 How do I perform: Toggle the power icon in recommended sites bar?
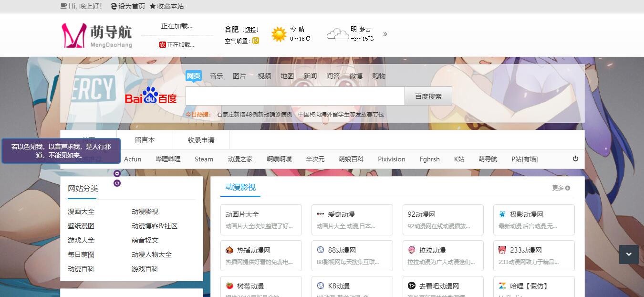click(575, 159)
